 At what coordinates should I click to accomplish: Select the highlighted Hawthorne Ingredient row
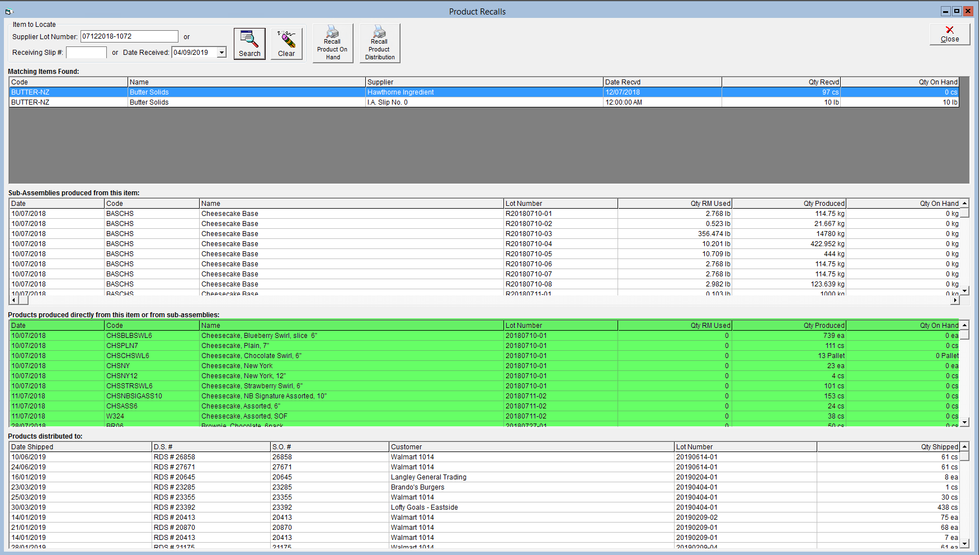pos(484,92)
